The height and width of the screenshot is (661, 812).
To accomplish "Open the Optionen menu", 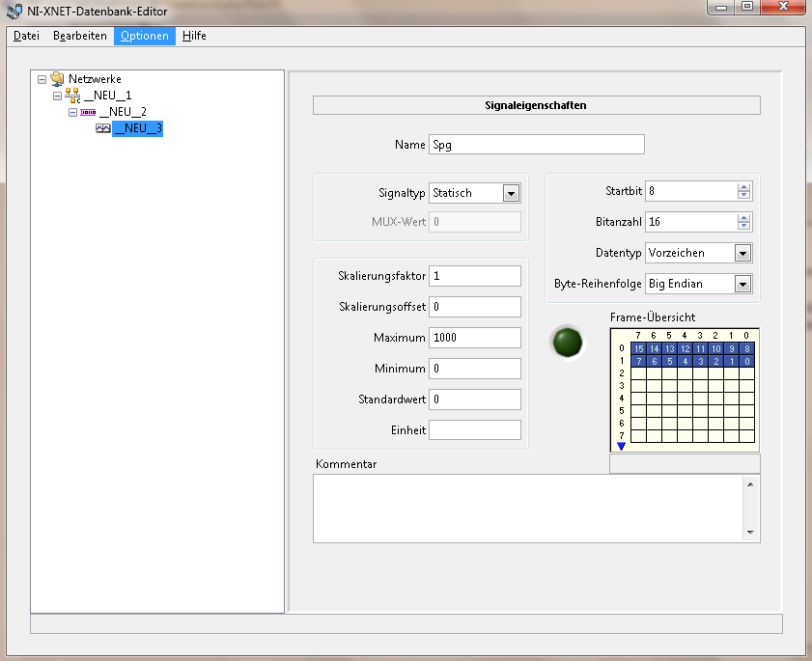I will click(x=145, y=36).
